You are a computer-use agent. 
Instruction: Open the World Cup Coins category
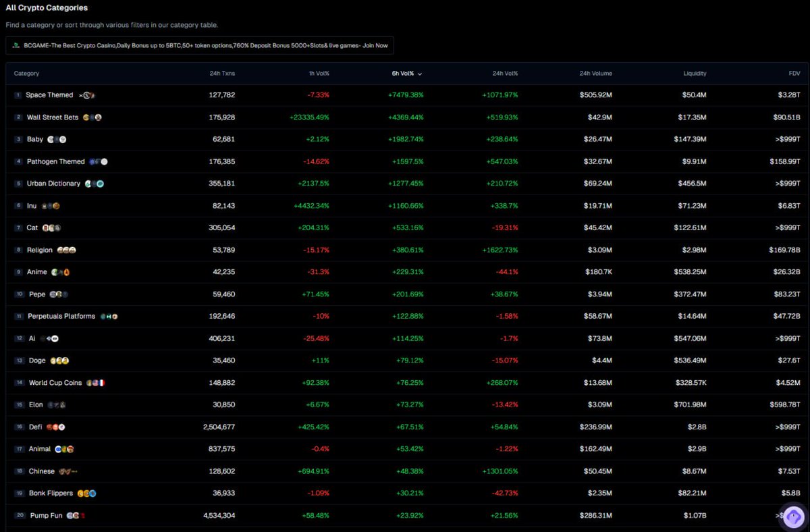55,383
